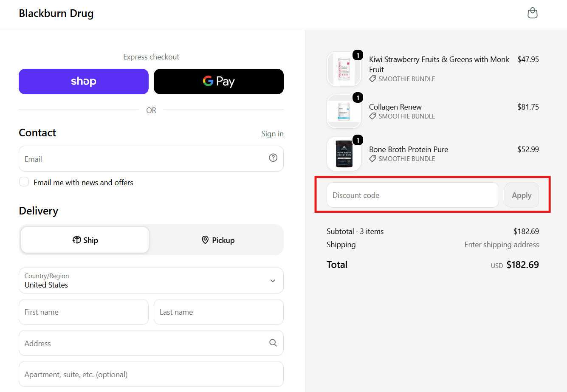The width and height of the screenshot is (567, 392).
Task: Click the Collagen Renew product thumbnail
Action: [x=344, y=111]
